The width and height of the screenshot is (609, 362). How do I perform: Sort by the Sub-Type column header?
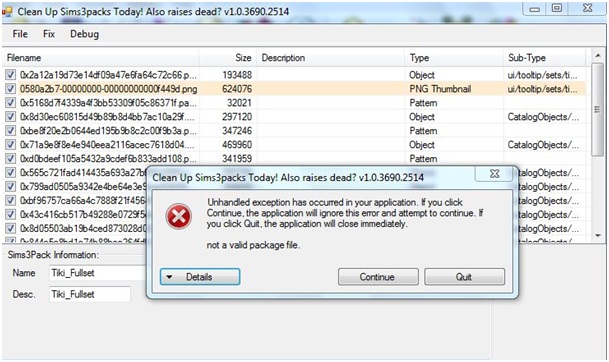545,58
